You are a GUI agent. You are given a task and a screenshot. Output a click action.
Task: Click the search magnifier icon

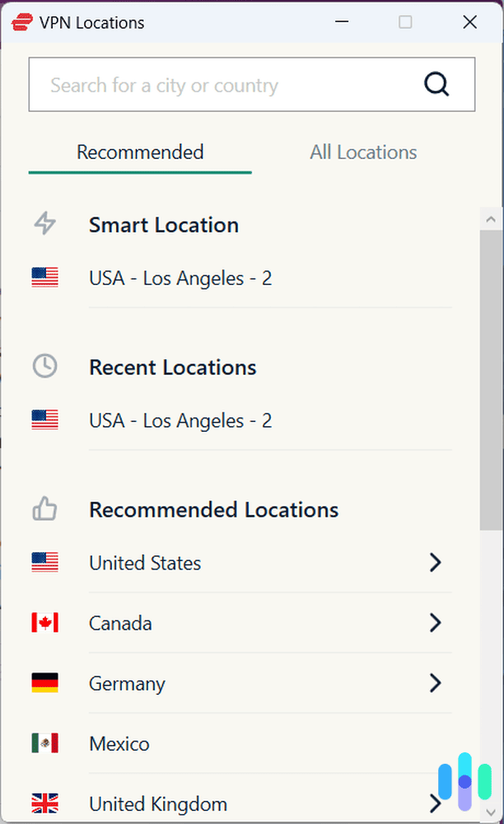point(436,84)
